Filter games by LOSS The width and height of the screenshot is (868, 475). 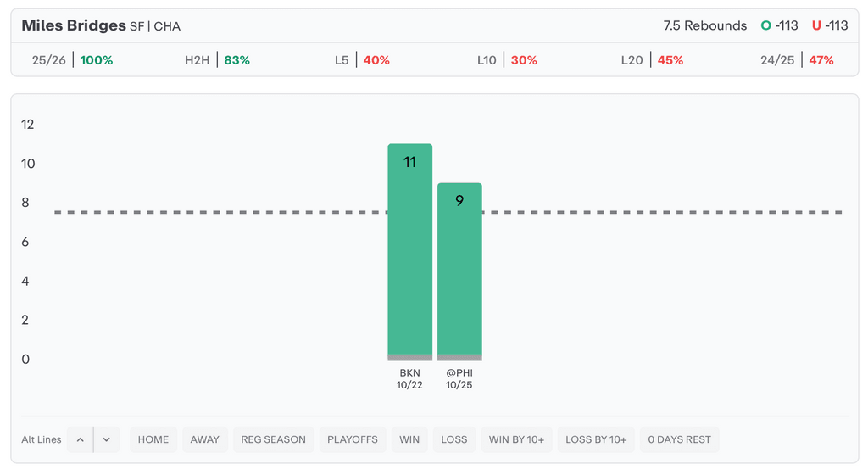coord(454,439)
